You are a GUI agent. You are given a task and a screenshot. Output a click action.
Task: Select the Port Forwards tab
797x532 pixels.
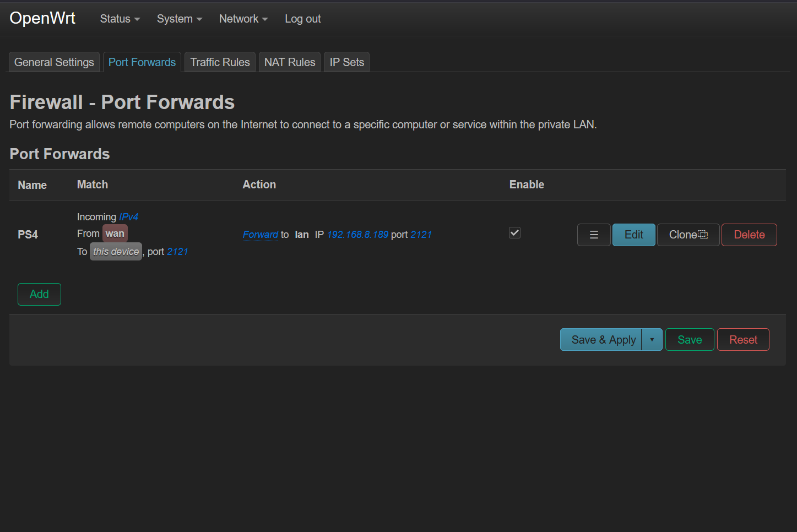click(142, 62)
